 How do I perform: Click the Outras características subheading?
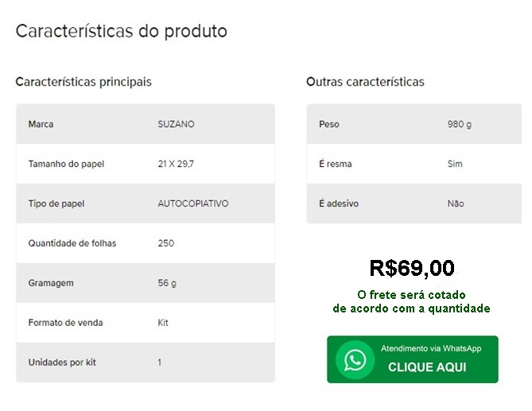coord(365,82)
